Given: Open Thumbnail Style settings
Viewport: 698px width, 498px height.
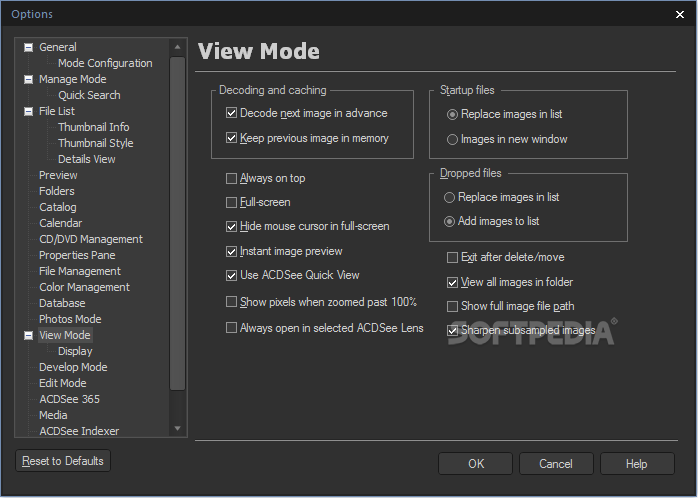Looking at the screenshot, I should coord(95,143).
